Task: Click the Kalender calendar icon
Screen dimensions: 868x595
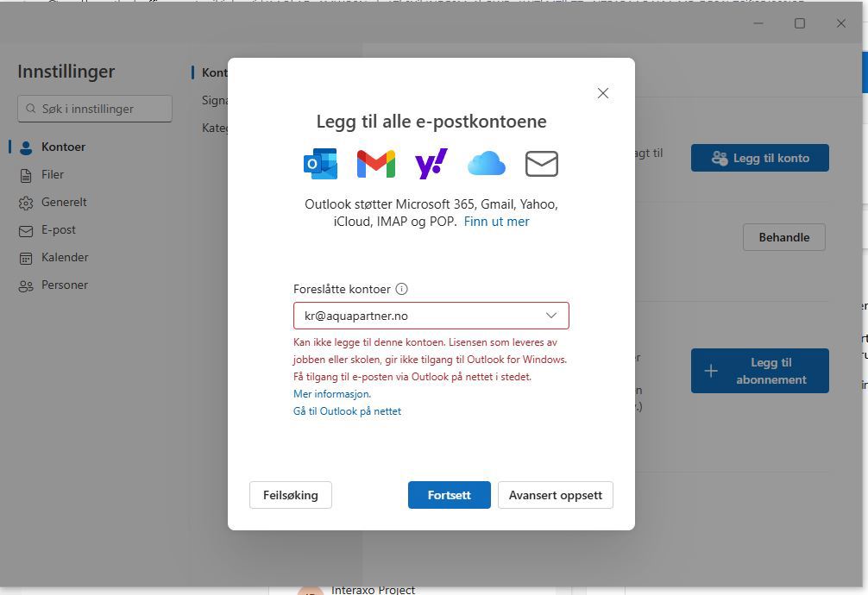Action: coord(26,259)
